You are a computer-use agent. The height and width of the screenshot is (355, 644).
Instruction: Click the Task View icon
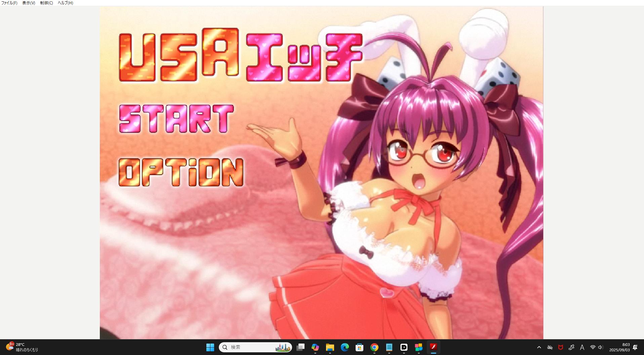pyautogui.click(x=300, y=347)
